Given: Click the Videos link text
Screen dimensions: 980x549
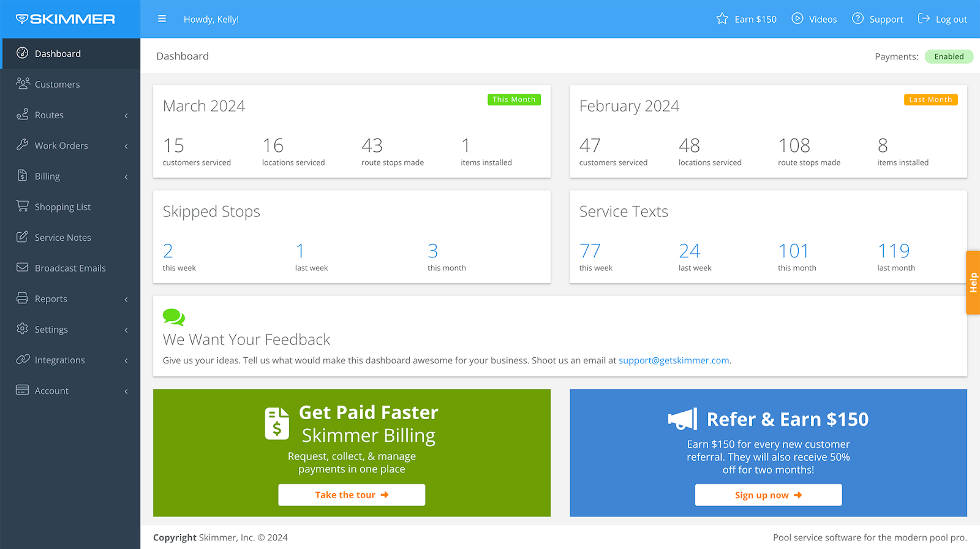Looking at the screenshot, I should click(823, 19).
